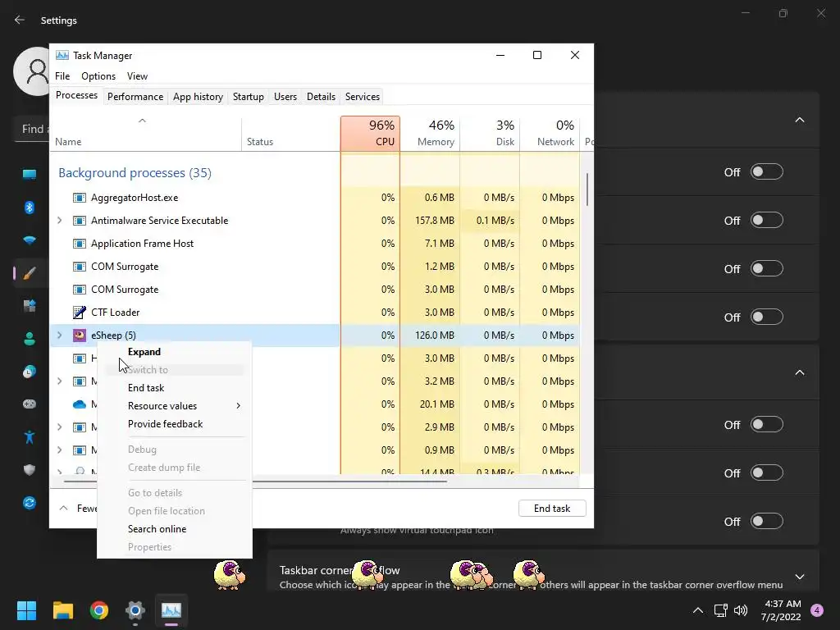The image size is (840, 630).
Task: Expand Antimalware Service Executable group
Action: tap(59, 221)
